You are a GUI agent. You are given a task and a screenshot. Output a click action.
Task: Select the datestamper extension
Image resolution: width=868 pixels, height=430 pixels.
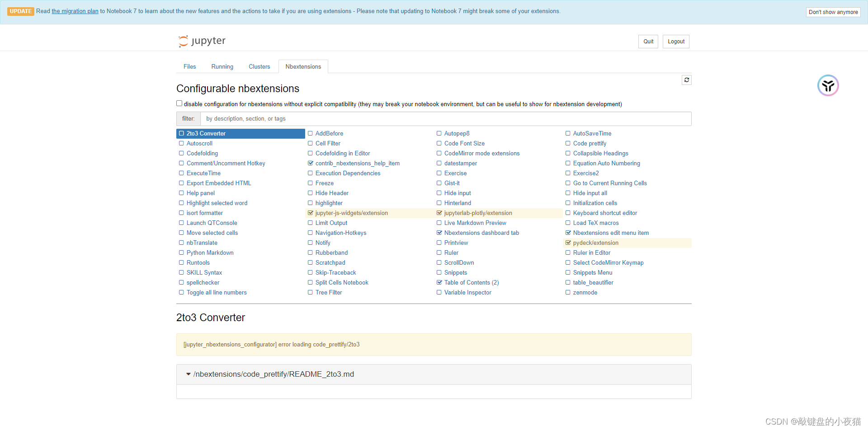tap(461, 163)
